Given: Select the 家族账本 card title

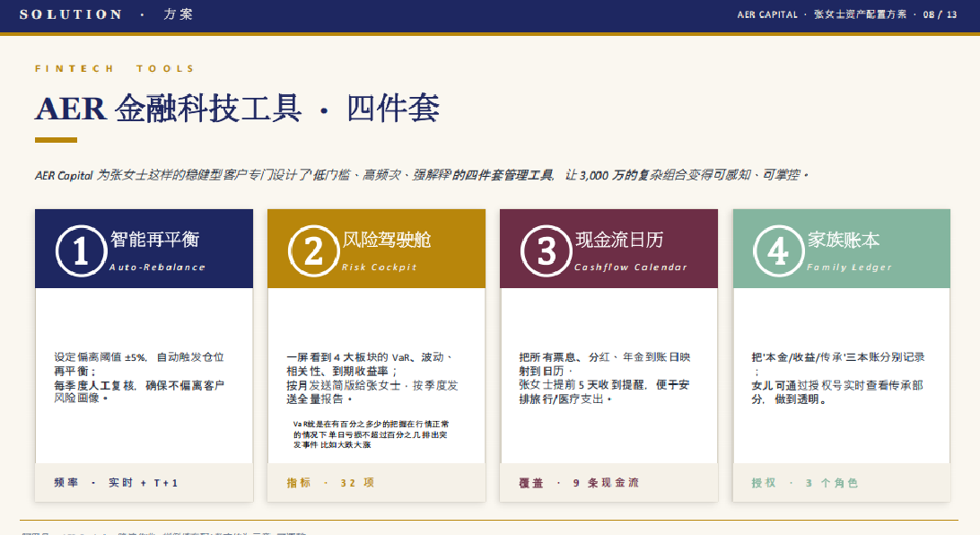Looking at the screenshot, I should click(x=844, y=240).
